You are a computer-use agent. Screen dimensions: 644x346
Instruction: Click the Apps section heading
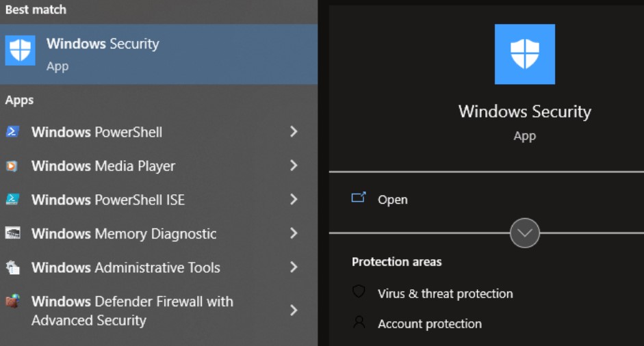pyautogui.click(x=19, y=100)
